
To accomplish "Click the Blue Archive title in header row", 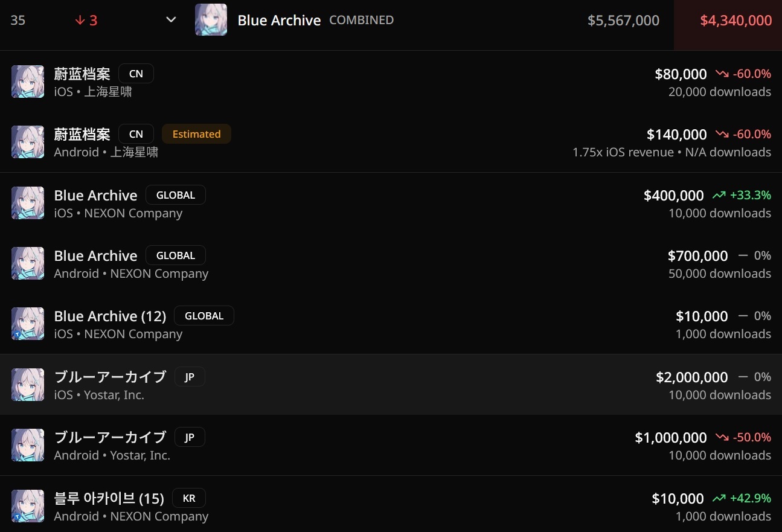I will [279, 20].
